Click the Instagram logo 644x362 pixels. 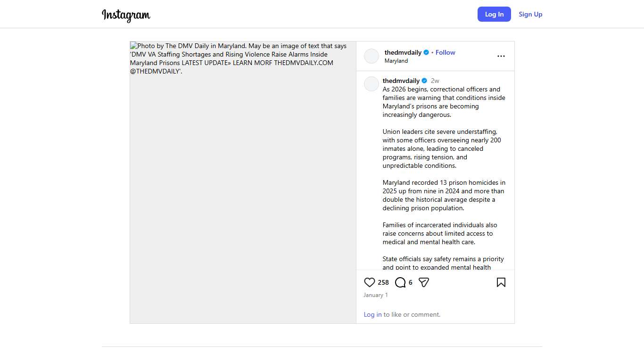tap(126, 15)
